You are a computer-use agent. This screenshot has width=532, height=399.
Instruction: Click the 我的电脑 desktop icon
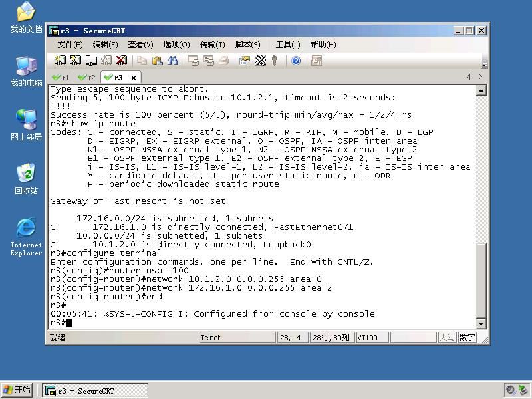coord(26,71)
